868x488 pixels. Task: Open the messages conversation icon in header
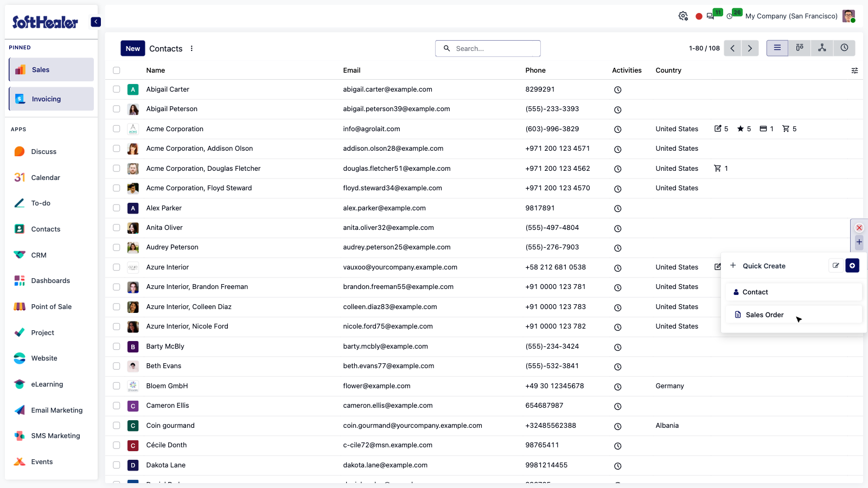(x=710, y=16)
